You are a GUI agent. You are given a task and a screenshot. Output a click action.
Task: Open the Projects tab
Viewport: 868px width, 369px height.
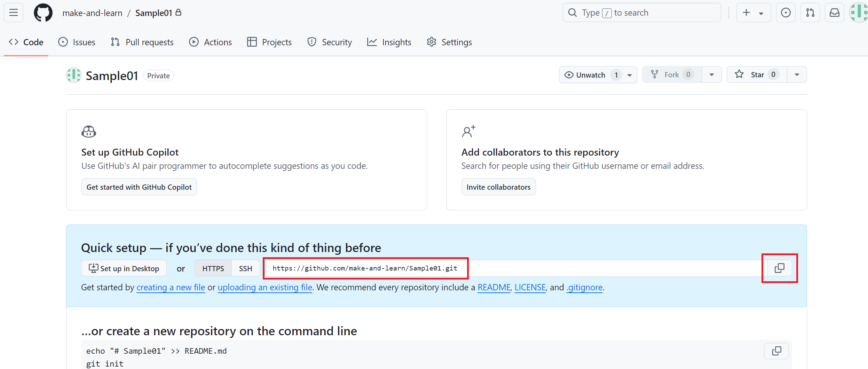click(269, 42)
